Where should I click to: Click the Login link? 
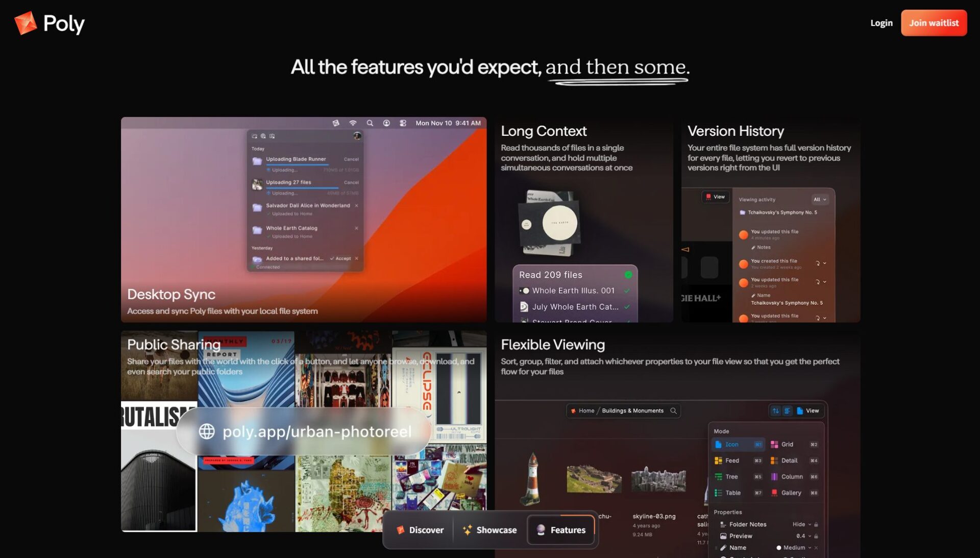pyautogui.click(x=881, y=23)
